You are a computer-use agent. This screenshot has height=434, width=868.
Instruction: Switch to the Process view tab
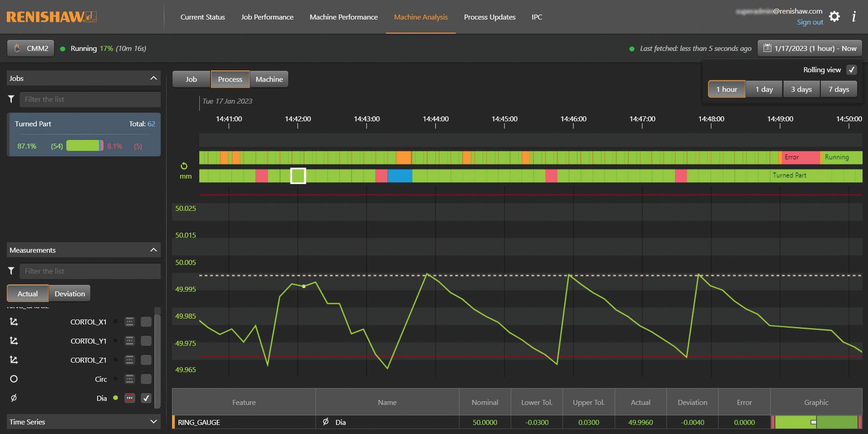tap(230, 79)
